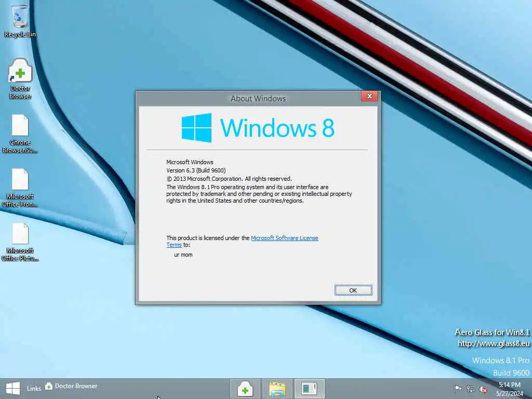Image resolution: width=532 pixels, height=399 pixels.
Task: Launch Doctor Browser from the Links toolbar
Action: click(71, 386)
